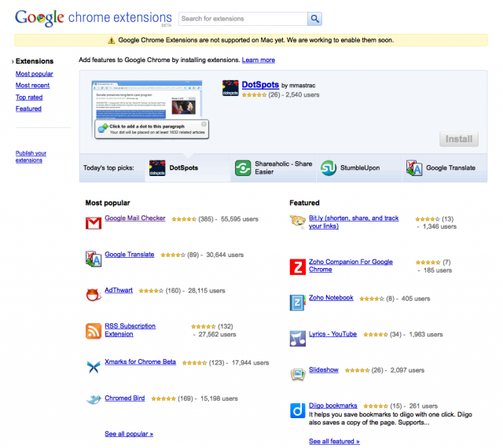503x448 pixels.
Task: Select StumbleUpon icon in top picks
Action: [x=329, y=168]
